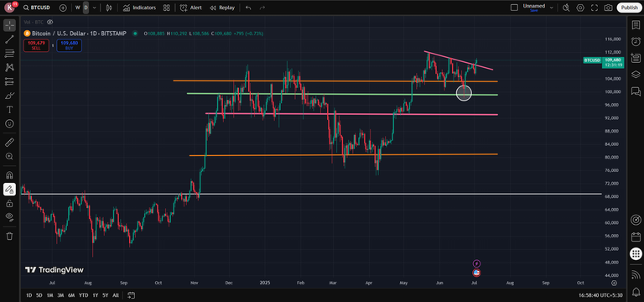Toggle hide all drawings eye icon
The image size is (644, 302).
pyautogui.click(x=9, y=217)
